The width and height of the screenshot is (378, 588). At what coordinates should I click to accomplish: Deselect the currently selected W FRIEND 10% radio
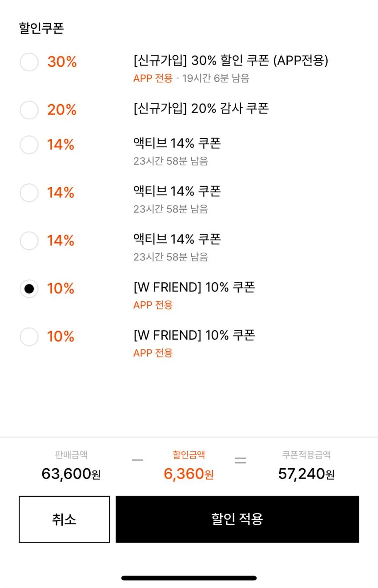(29, 289)
